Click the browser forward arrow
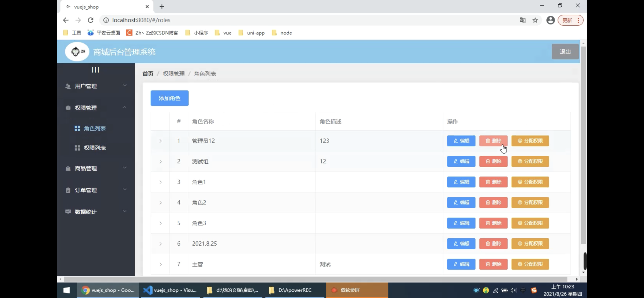The width and height of the screenshot is (644, 298). pos(78,20)
